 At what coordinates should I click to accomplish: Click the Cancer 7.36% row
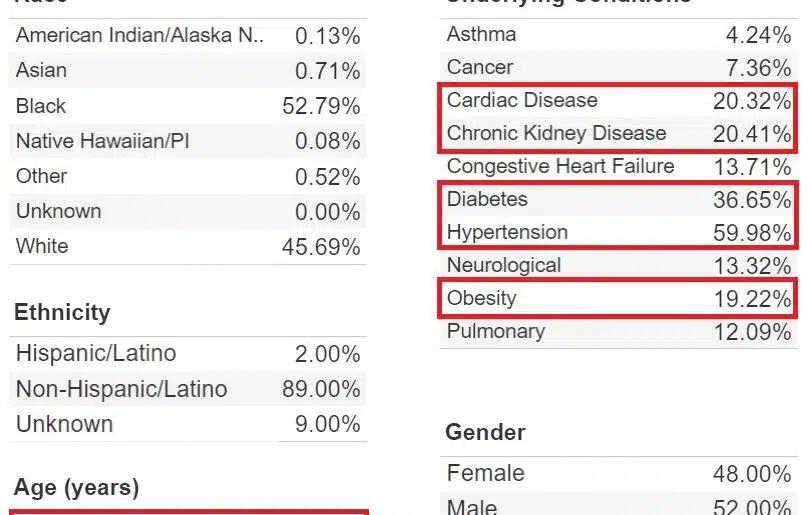tap(619, 68)
